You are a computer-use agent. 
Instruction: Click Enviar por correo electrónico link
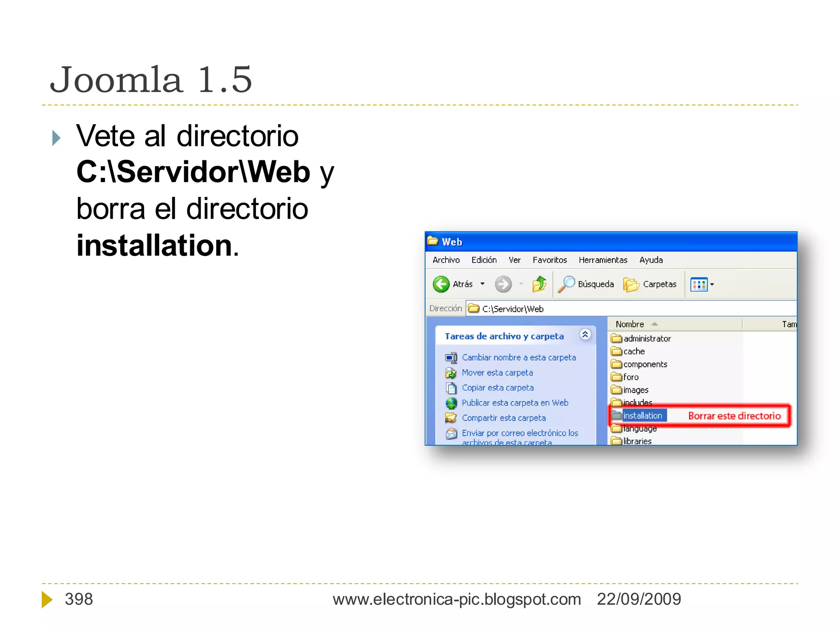pos(520,437)
